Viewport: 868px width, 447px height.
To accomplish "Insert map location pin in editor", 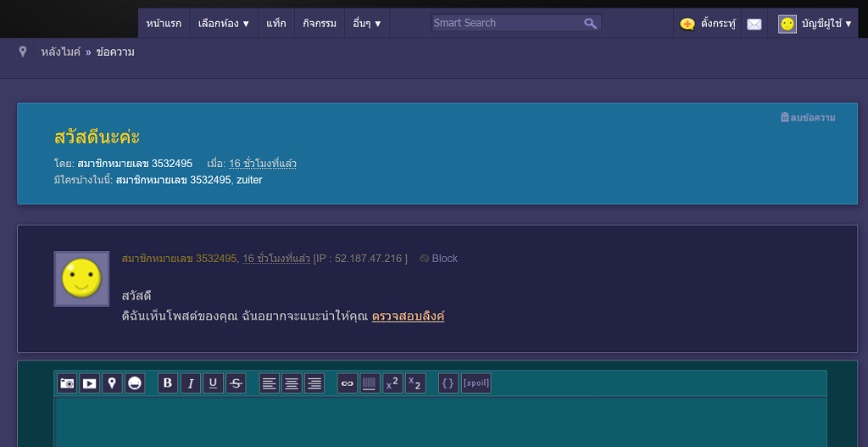I will (x=113, y=383).
